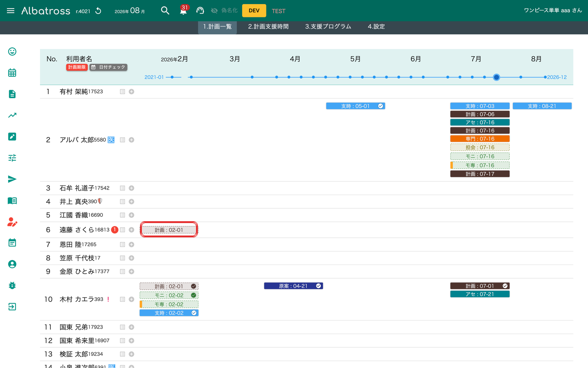Select the DEV environment button
The image size is (588, 368).
[x=254, y=11]
